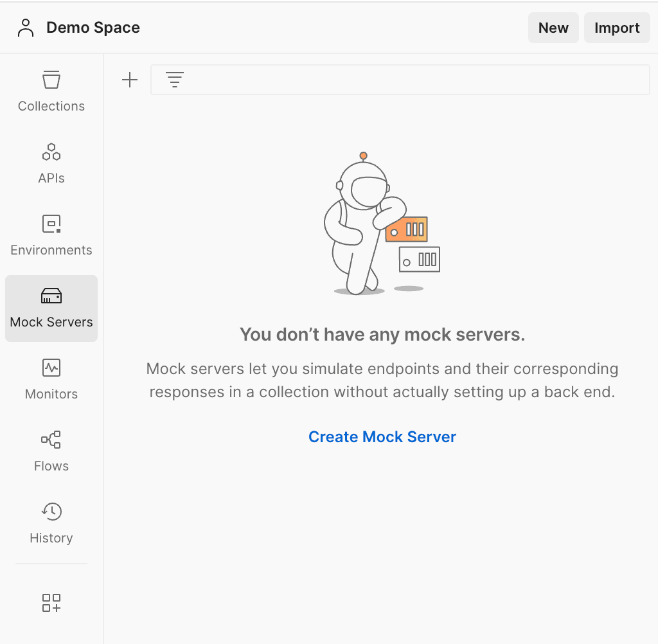The width and height of the screenshot is (658, 644).
Task: Focus the mock server filter field
Action: coord(411,80)
